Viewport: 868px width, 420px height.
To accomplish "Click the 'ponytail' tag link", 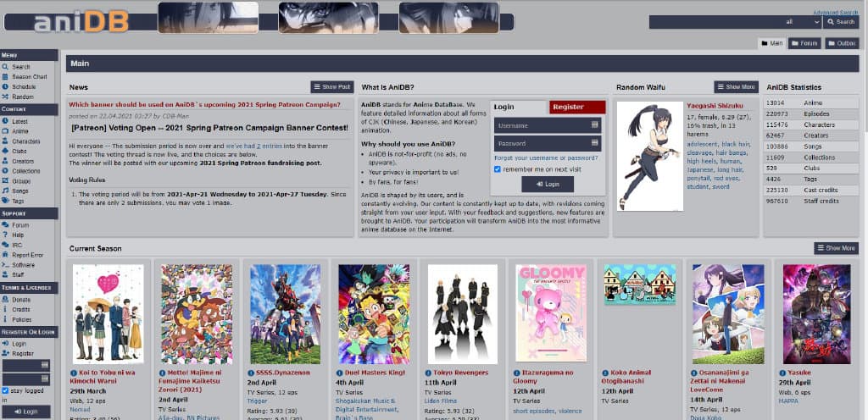I will [x=699, y=179].
